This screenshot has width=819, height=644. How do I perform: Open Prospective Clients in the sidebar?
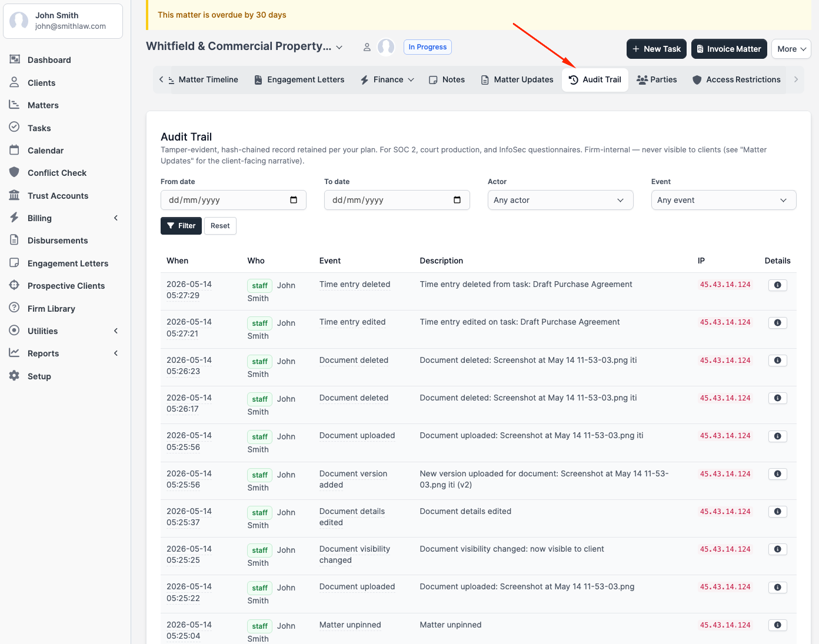coord(66,286)
